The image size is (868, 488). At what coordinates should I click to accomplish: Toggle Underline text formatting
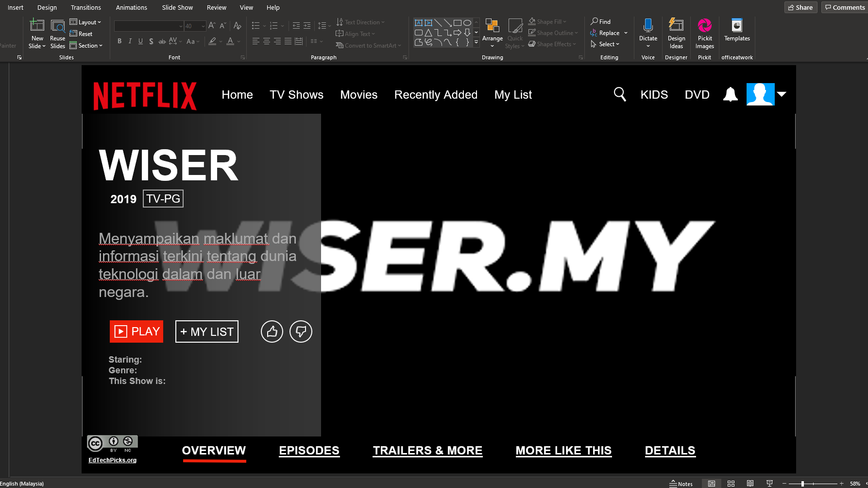tap(140, 41)
